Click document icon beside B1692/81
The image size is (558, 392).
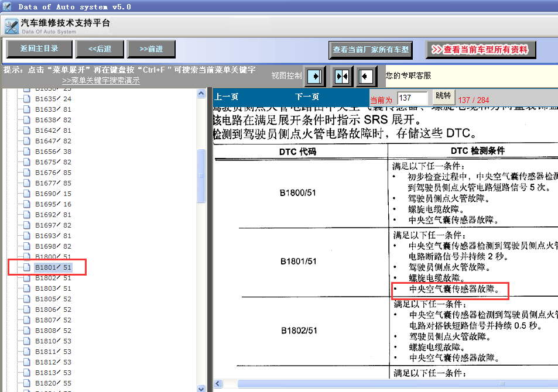[27, 215]
